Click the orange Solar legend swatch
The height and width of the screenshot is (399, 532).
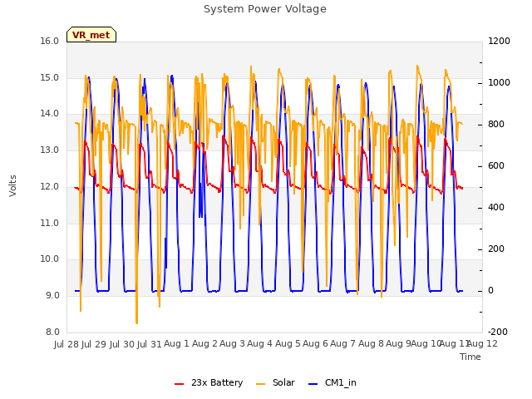[x=260, y=384]
